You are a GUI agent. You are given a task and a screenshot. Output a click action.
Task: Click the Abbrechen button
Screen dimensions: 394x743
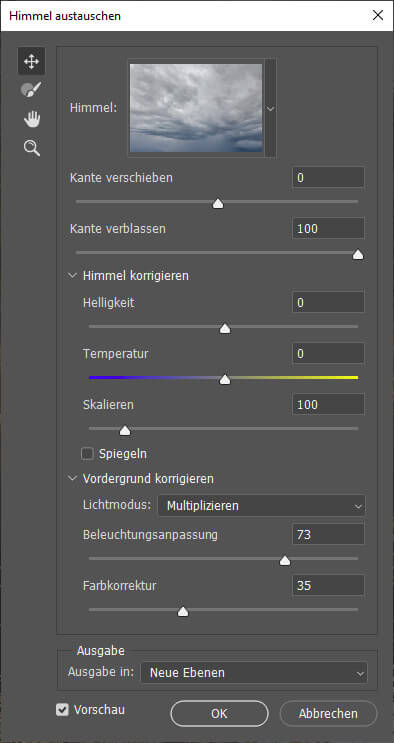click(328, 714)
